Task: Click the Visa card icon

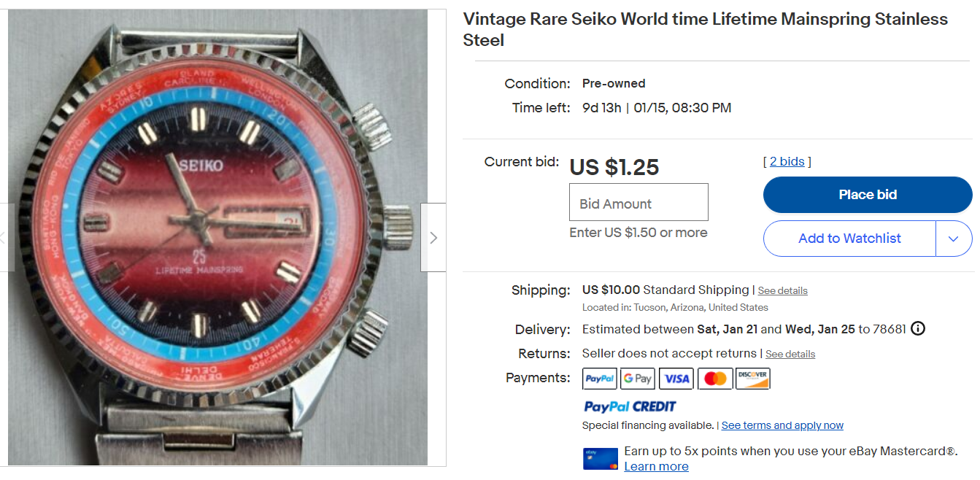Action: (x=676, y=379)
